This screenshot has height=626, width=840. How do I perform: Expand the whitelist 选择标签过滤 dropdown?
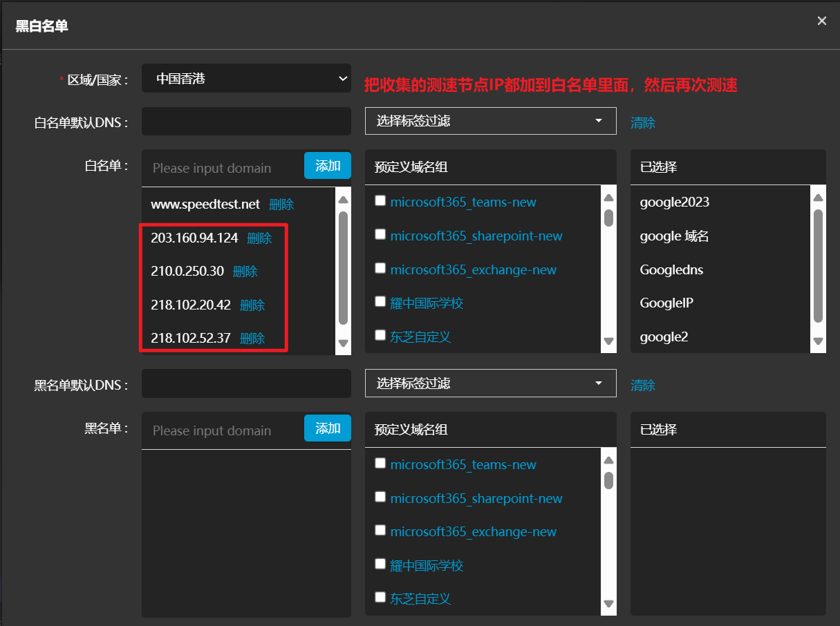(x=490, y=121)
